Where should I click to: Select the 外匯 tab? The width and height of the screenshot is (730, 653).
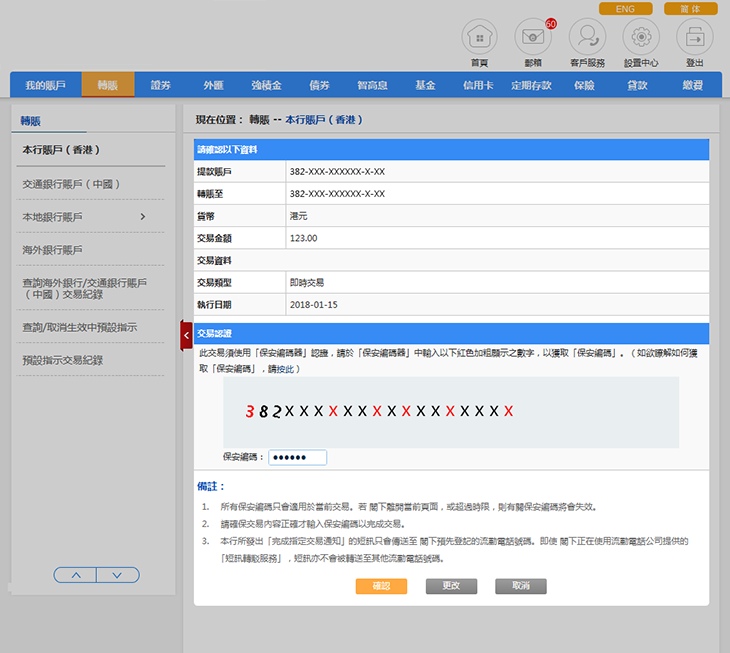213,86
